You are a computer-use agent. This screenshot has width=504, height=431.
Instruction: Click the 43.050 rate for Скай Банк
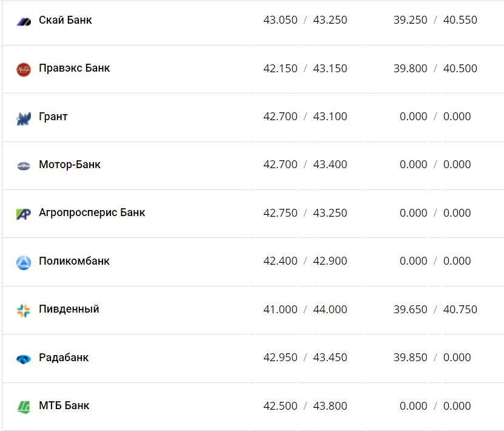pos(280,20)
